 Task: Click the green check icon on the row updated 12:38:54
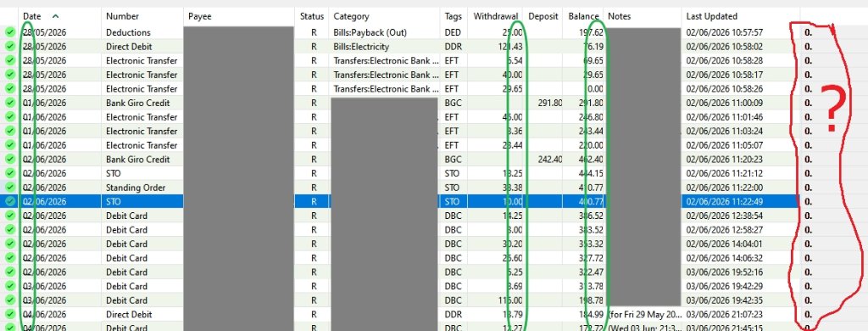pyautogui.click(x=10, y=216)
